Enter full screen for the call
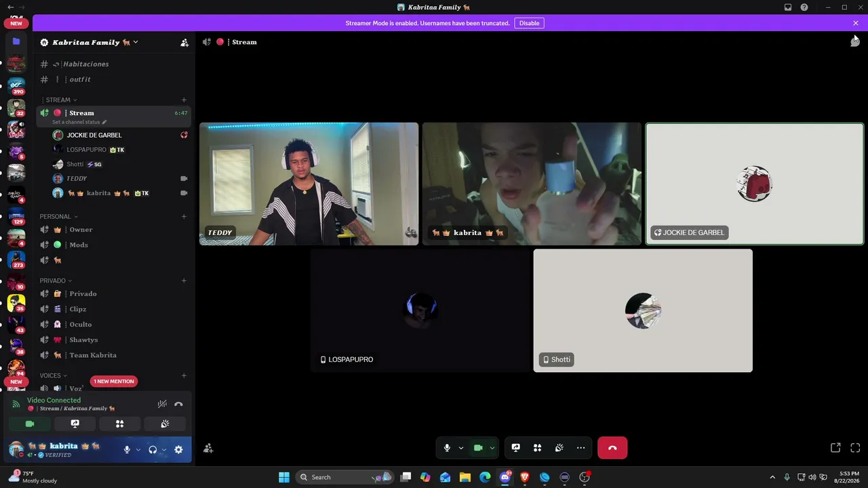The image size is (868, 488). click(x=855, y=448)
